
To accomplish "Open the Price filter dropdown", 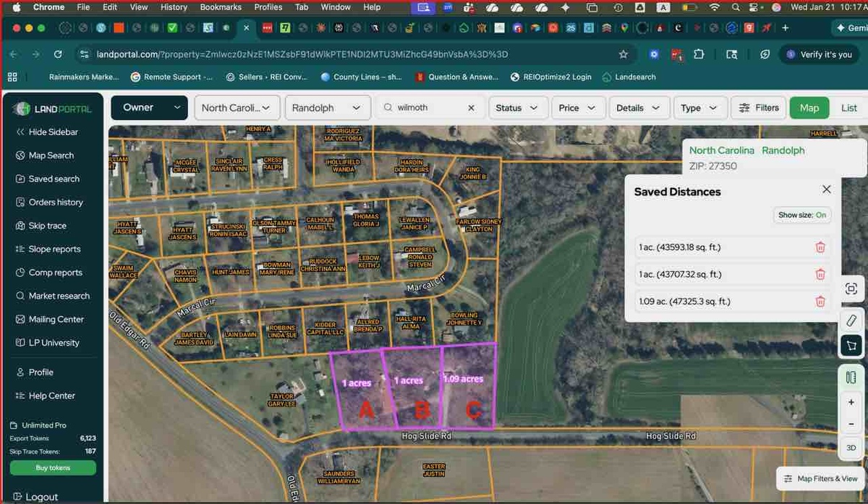I will pos(577,108).
